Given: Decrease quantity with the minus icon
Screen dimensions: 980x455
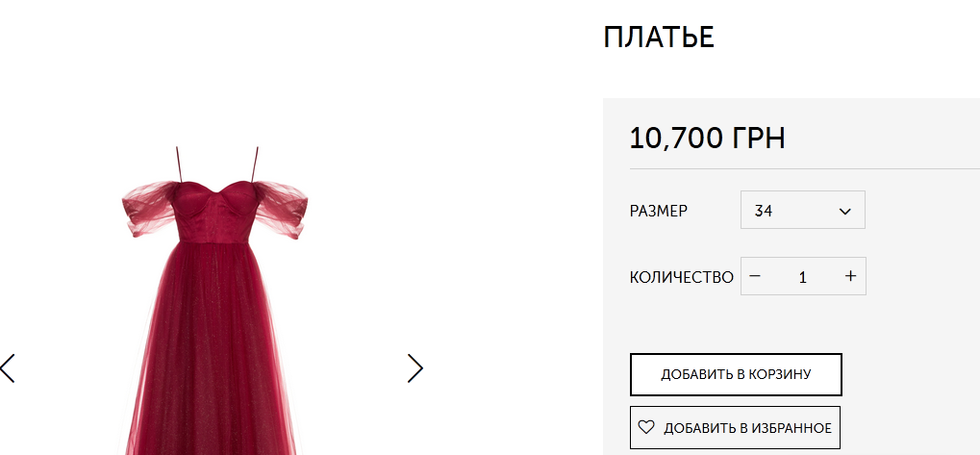Looking at the screenshot, I should click(x=755, y=276).
